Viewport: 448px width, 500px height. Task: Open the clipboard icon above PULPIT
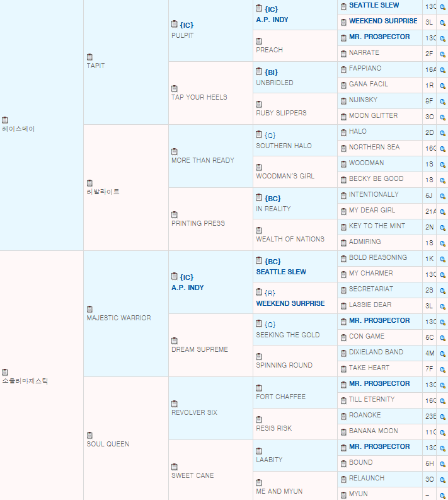175,24
